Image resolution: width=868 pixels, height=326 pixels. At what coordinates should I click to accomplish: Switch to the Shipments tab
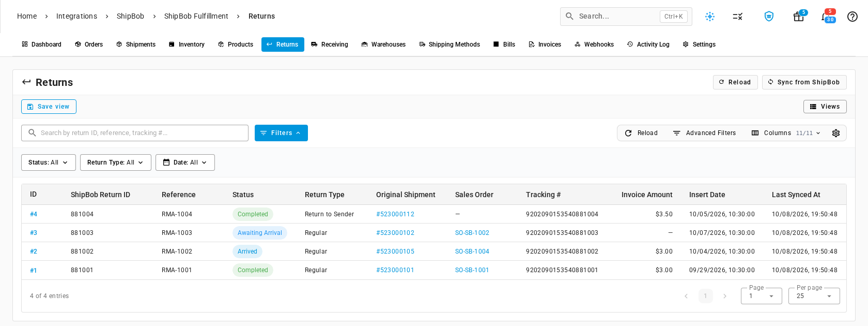136,45
